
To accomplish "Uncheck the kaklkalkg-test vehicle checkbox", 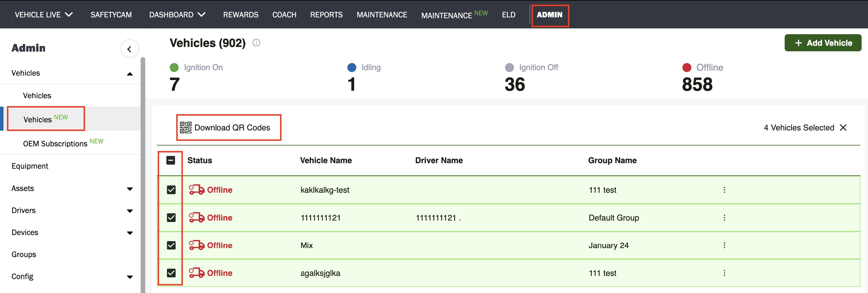I will click(171, 190).
